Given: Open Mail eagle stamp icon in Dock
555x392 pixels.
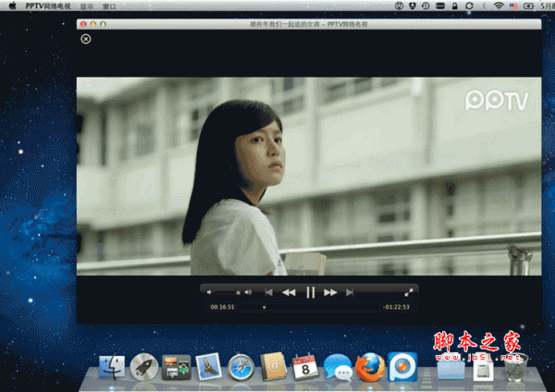Looking at the screenshot, I should pos(208,367).
